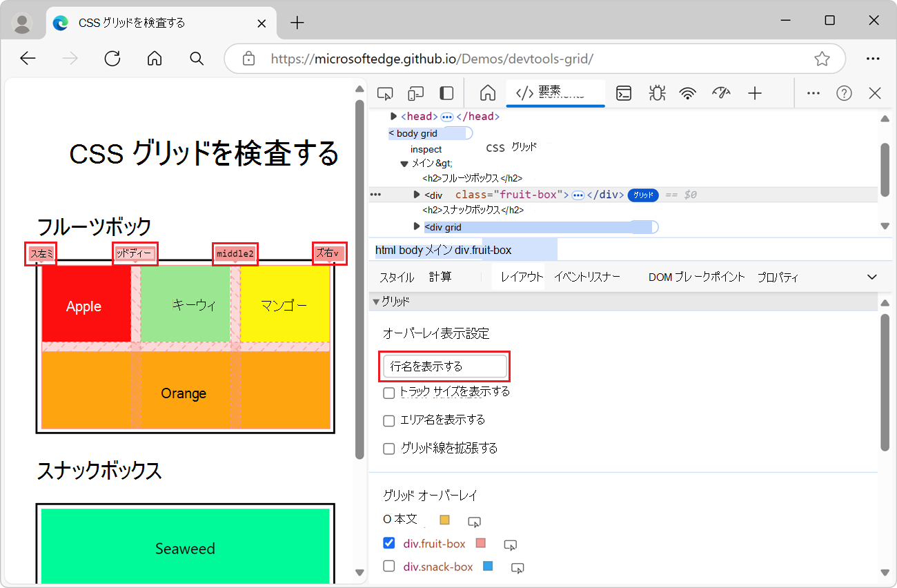The image size is (897, 588).
Task: Open the 行名を表示する dropdown
Action: click(444, 366)
